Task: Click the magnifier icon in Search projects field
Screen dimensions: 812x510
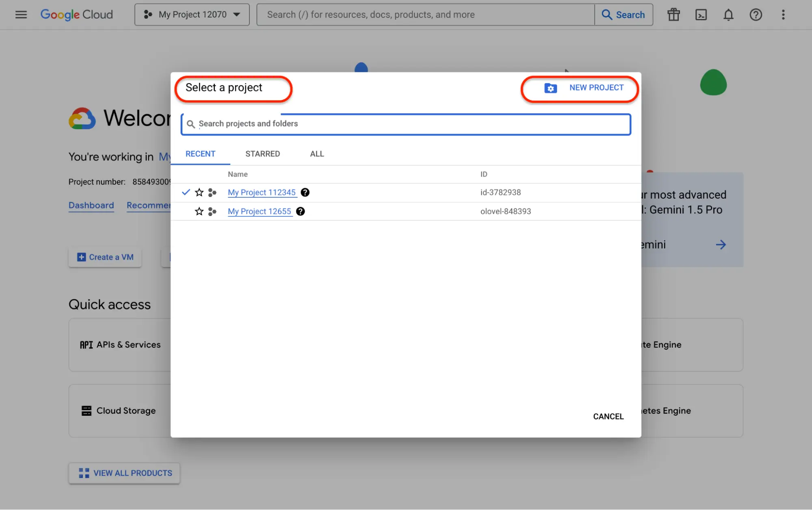Action: (191, 124)
